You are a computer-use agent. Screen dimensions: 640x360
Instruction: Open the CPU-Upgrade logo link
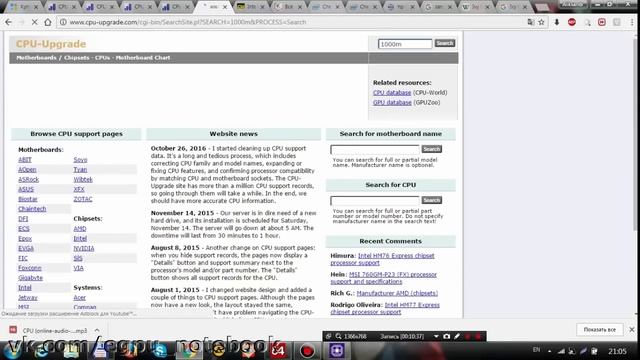51,44
